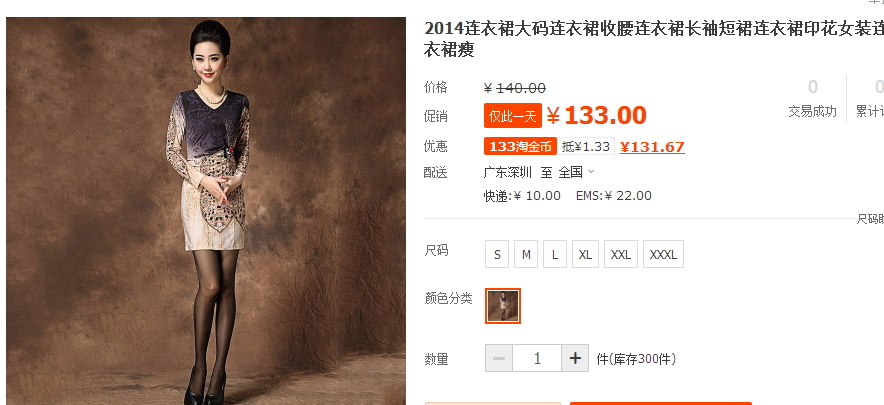This screenshot has height=405, width=884.
Task: Pick the XXXL size option
Action: [x=663, y=254]
